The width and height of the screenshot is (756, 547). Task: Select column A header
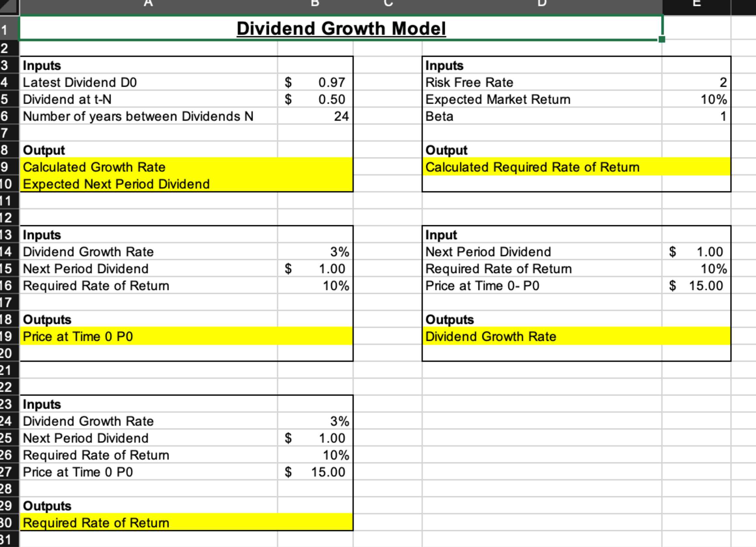pyautogui.click(x=148, y=4)
